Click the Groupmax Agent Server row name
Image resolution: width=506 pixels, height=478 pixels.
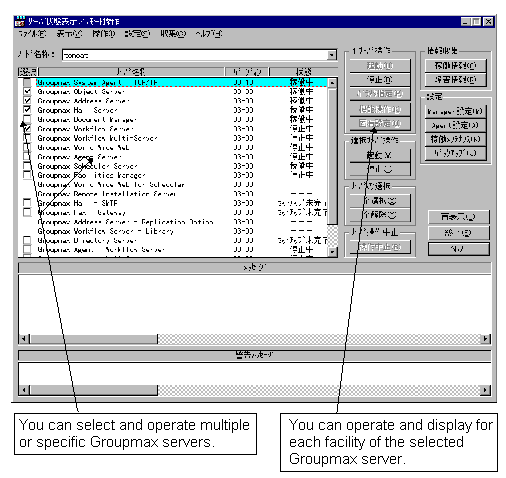pyautogui.click(x=79, y=157)
